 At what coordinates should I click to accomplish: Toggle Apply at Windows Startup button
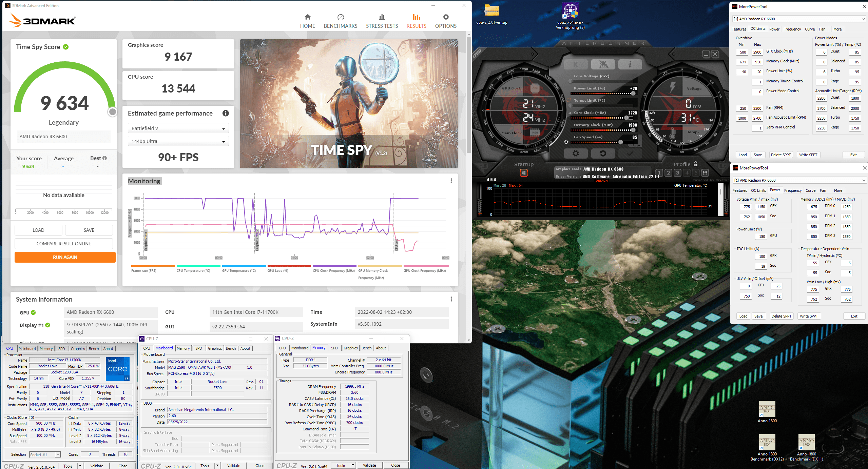coord(524,173)
